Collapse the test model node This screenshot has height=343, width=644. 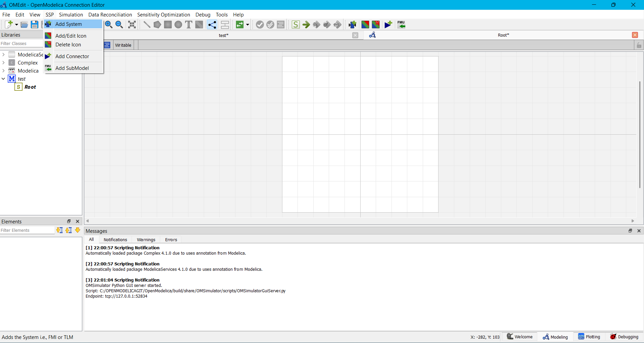pyautogui.click(x=3, y=79)
